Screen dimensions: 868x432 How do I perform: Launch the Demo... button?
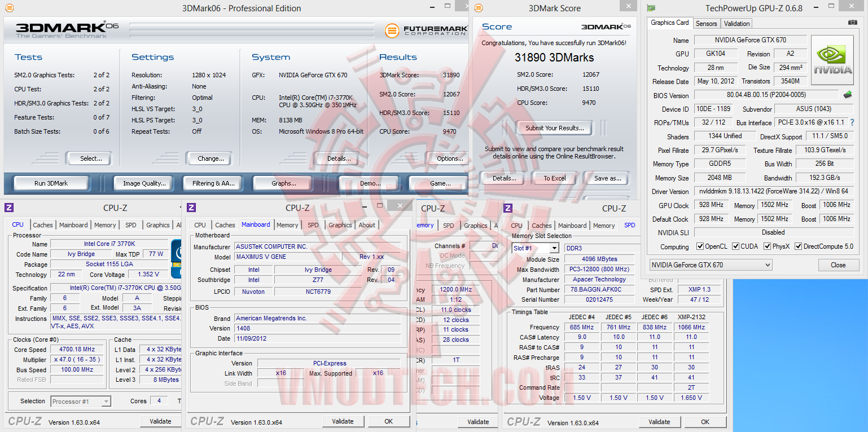point(370,183)
